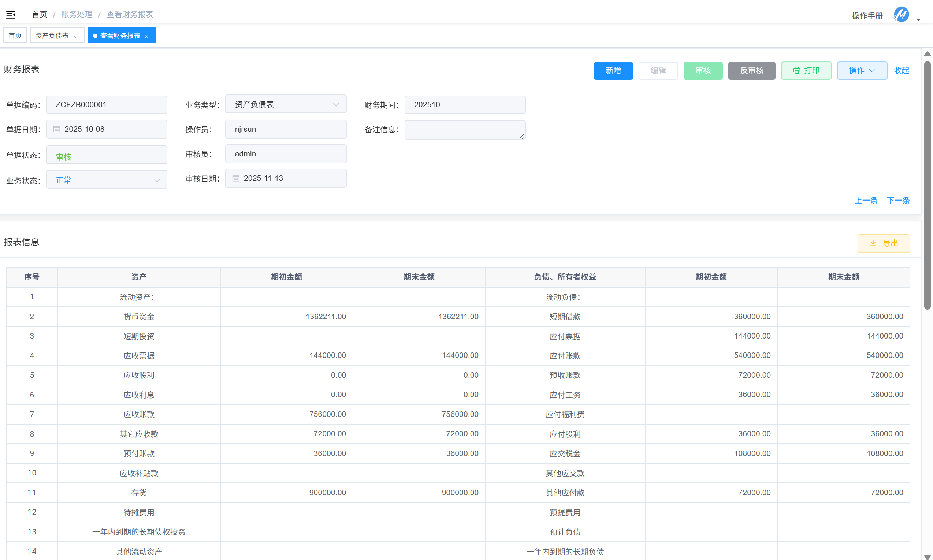This screenshot has height=560, width=933.
Task: Click the 备注信息 text area
Action: (x=465, y=130)
